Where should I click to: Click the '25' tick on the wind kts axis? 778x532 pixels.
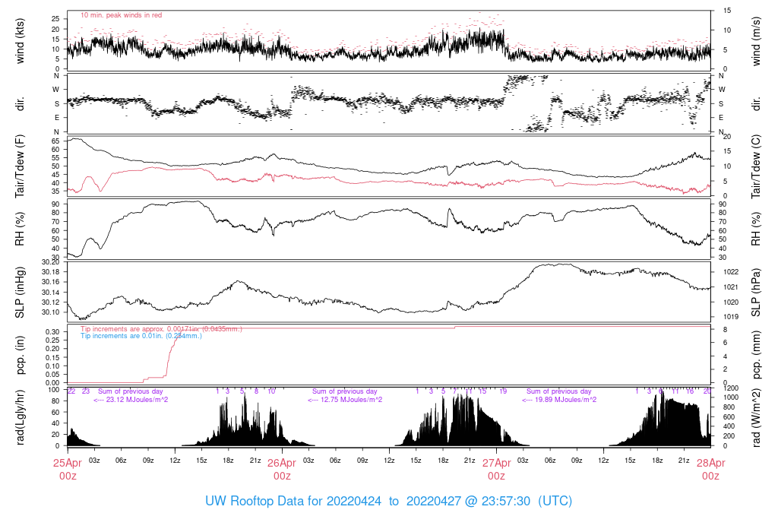pos(55,19)
